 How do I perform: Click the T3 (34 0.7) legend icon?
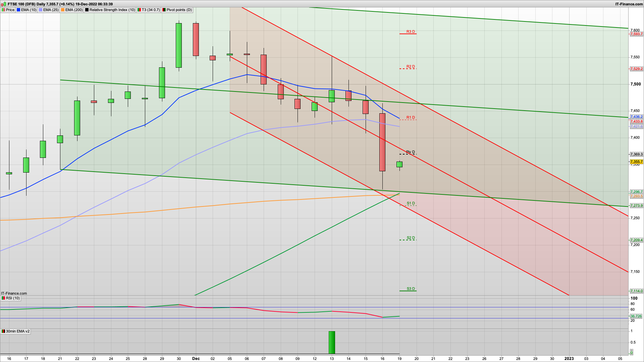pyautogui.click(x=139, y=10)
